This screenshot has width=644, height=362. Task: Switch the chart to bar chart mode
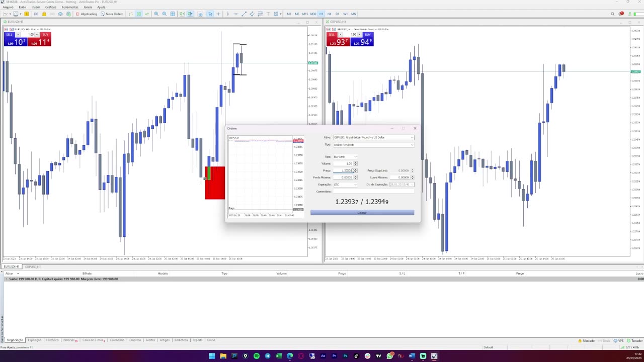point(131,14)
